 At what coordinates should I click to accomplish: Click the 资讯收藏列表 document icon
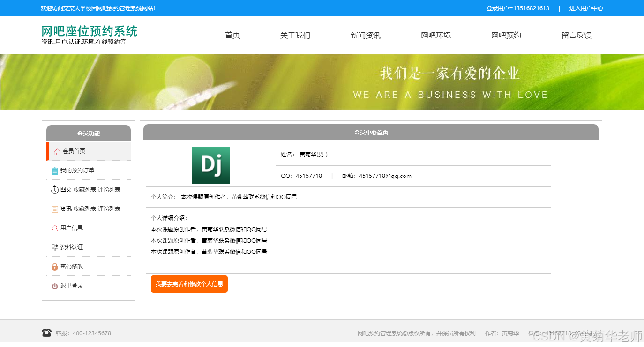(55, 208)
